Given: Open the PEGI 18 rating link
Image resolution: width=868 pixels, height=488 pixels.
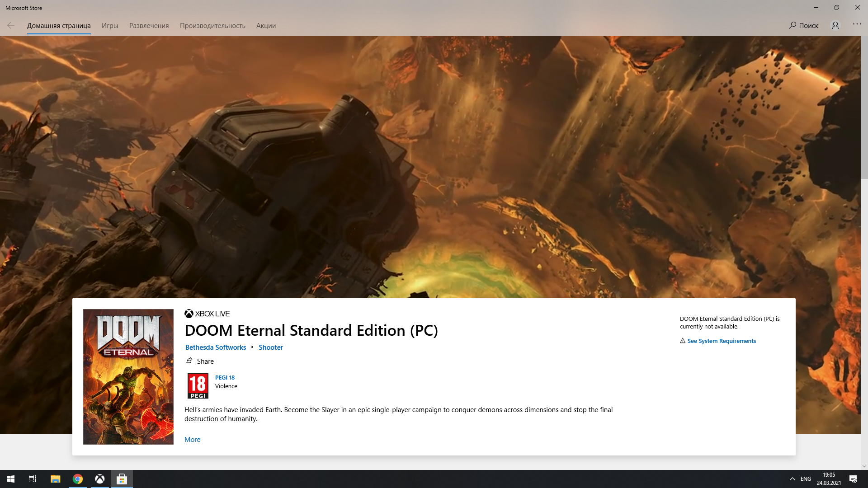Looking at the screenshot, I should [225, 377].
